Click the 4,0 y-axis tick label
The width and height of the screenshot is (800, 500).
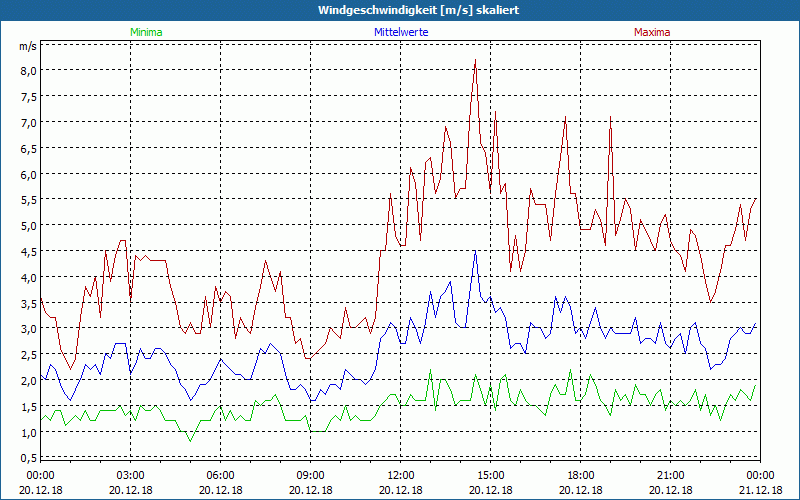tap(29, 278)
